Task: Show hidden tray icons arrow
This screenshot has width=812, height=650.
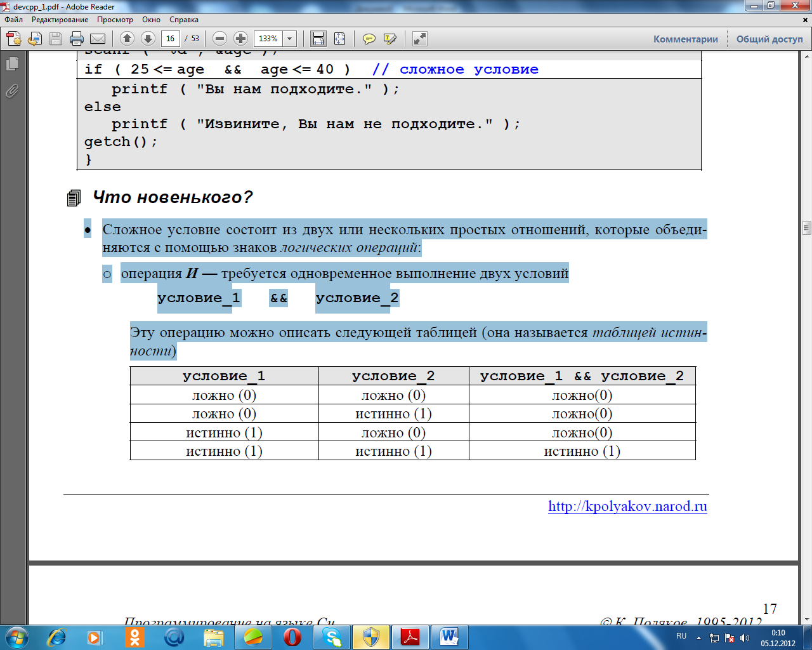Action: pyautogui.click(x=699, y=638)
